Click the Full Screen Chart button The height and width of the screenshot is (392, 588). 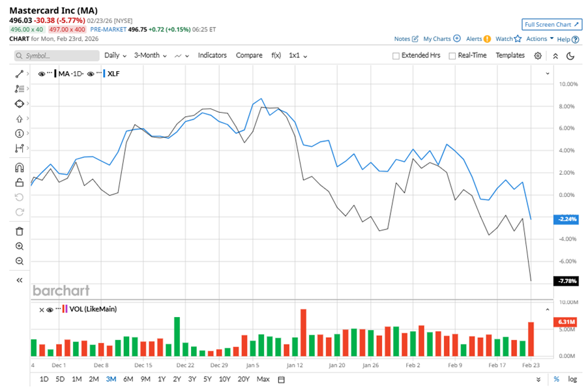tap(551, 24)
